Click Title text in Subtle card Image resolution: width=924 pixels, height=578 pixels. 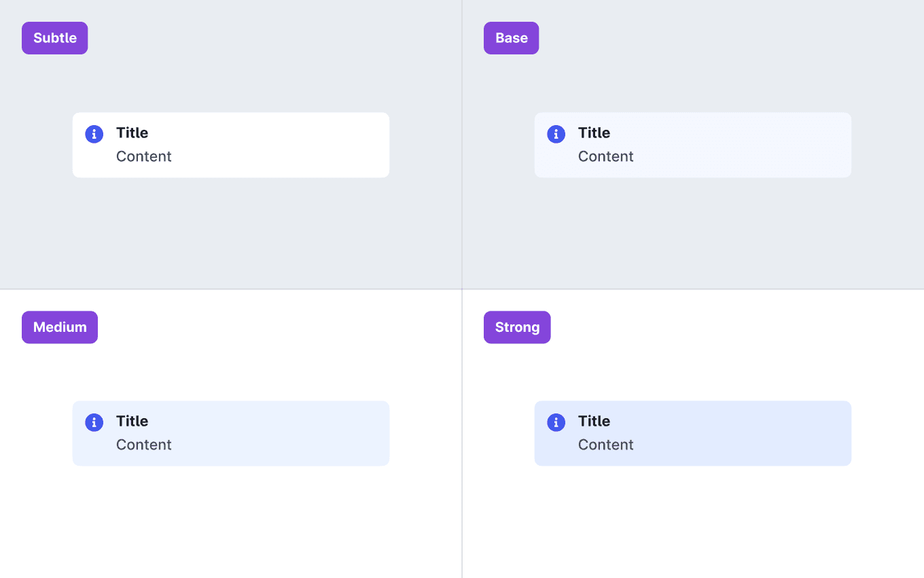pyautogui.click(x=132, y=133)
